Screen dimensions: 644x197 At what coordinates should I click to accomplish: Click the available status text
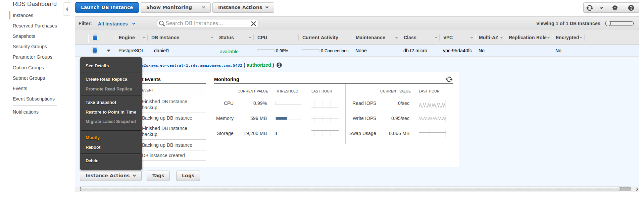click(x=229, y=52)
